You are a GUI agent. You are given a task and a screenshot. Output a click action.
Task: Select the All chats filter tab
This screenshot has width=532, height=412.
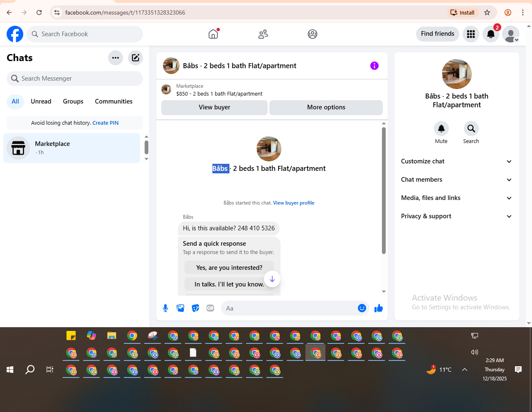point(15,101)
